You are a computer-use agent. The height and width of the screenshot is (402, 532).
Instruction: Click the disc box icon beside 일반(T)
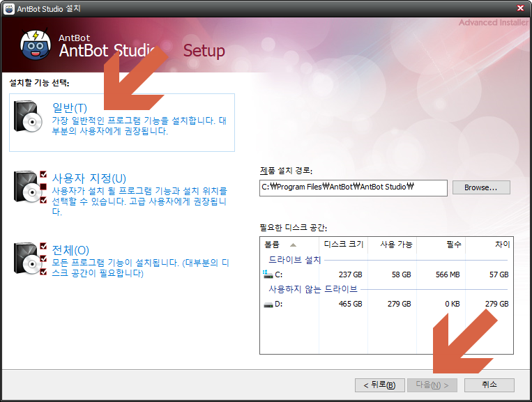click(x=28, y=116)
